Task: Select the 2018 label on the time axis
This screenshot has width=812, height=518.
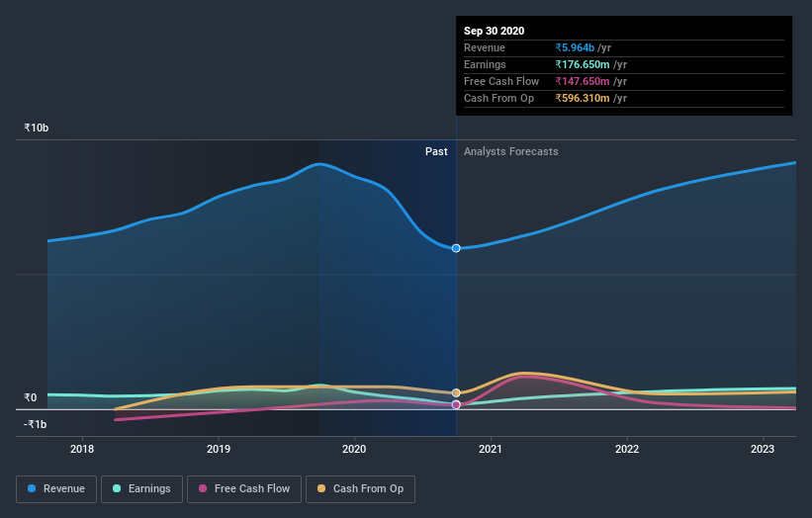Action: pos(82,449)
